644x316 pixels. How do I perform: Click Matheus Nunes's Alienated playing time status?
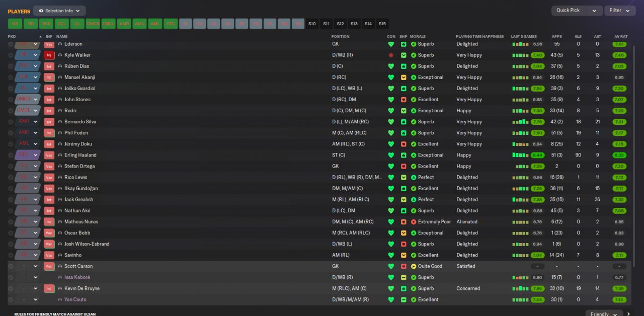click(467, 222)
